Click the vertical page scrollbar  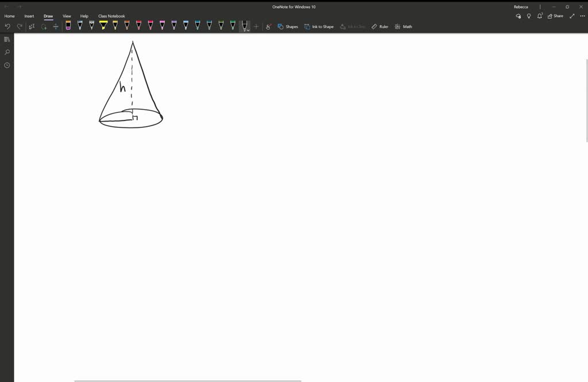[x=586, y=100]
